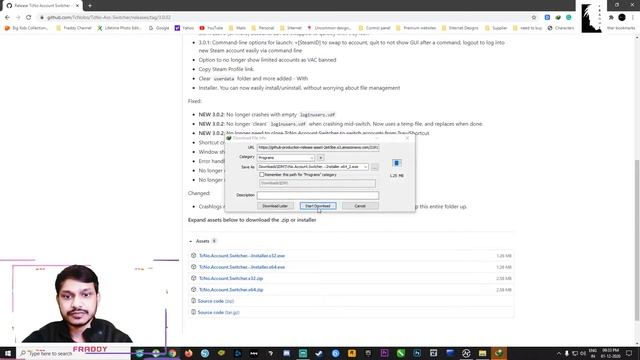Open the IDM icon in taskbar
Screen dimensions: 640x360
click(x=498, y=353)
